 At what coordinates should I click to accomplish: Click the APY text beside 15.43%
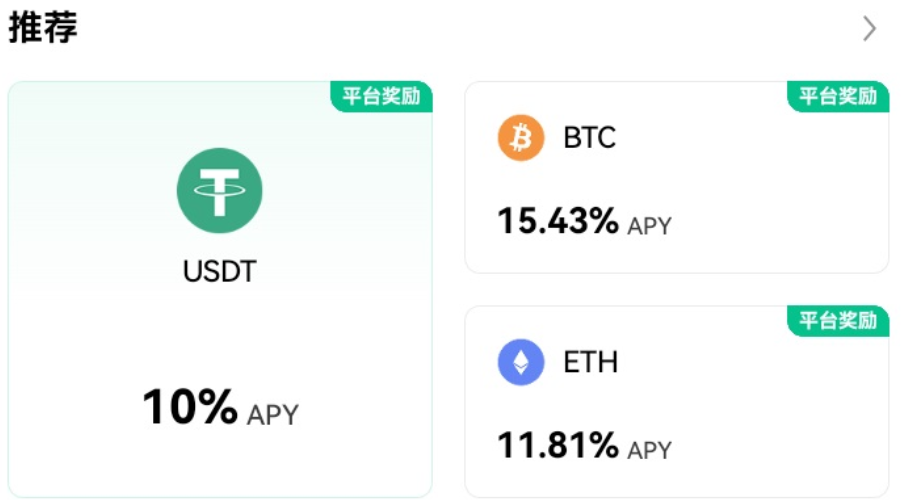point(650,226)
